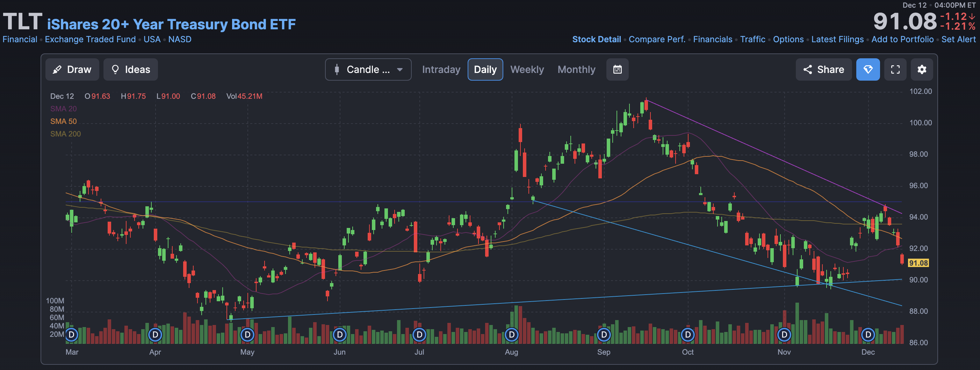Open the USA country link
Screen dimensions: 980x370
click(x=152, y=39)
